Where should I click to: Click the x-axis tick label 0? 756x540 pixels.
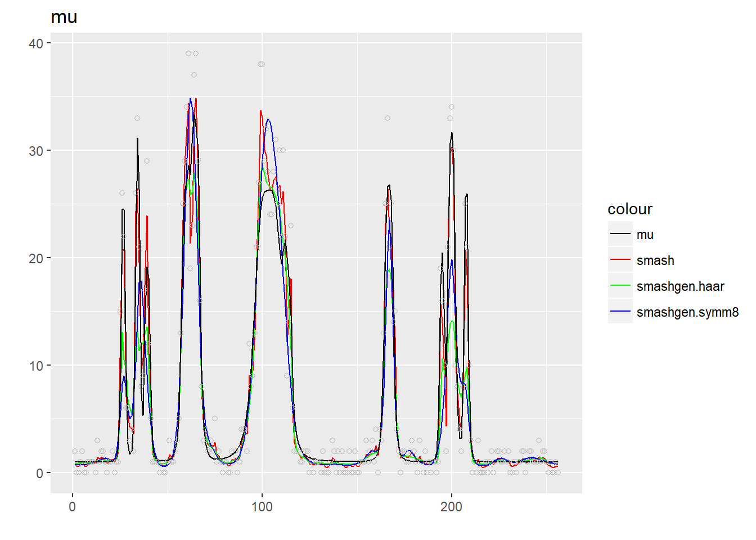click(72, 507)
